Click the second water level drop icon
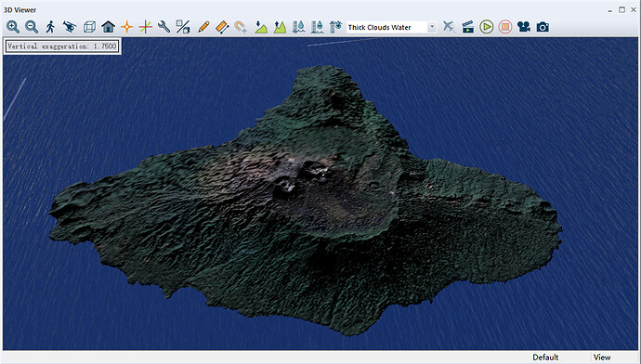 point(317,27)
